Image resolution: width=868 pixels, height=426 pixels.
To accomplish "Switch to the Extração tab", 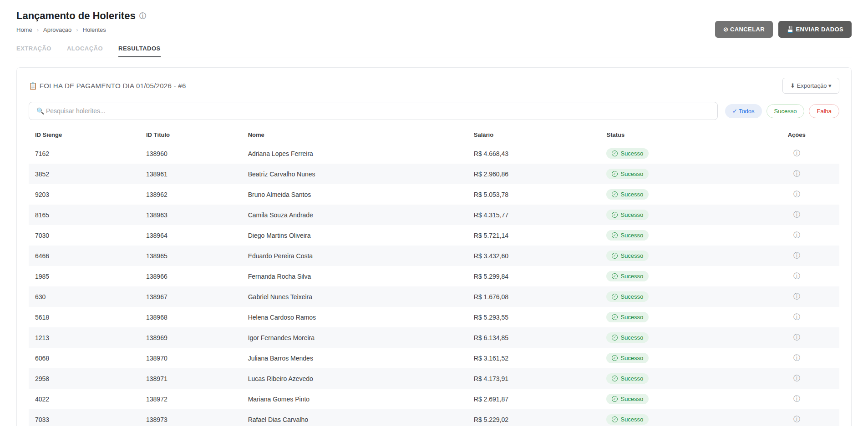I will 34,49.
